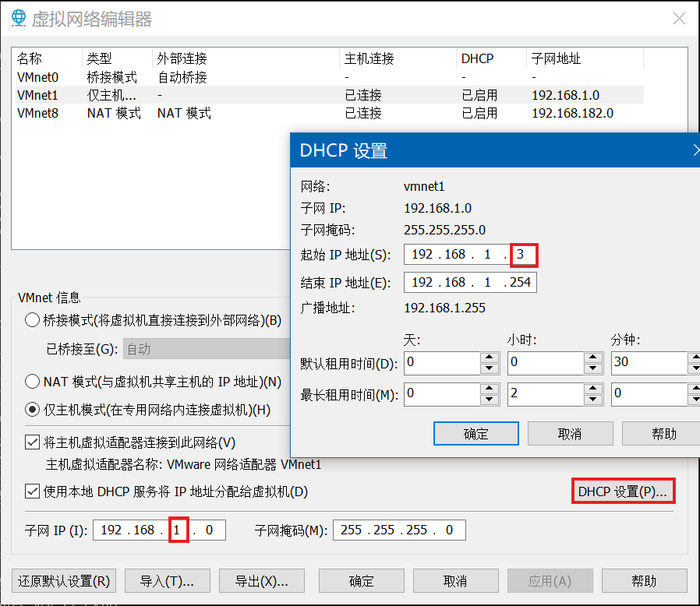Select VMnet0 row in network list
Viewport: 700px width, 606px height.
click(38, 77)
